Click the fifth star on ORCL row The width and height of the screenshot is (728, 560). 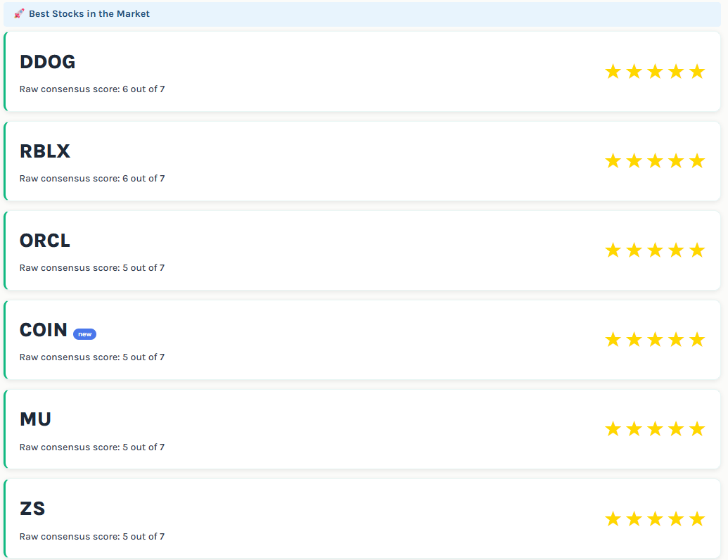[697, 250]
